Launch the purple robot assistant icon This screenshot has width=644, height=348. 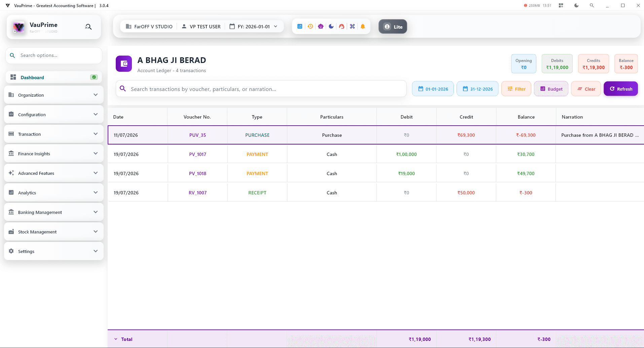pyautogui.click(x=321, y=26)
